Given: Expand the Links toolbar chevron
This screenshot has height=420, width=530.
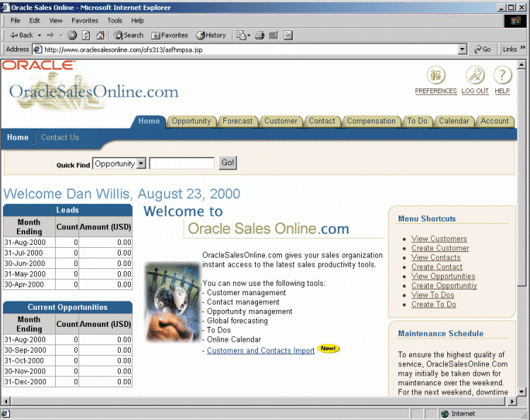Looking at the screenshot, I should 523,47.
